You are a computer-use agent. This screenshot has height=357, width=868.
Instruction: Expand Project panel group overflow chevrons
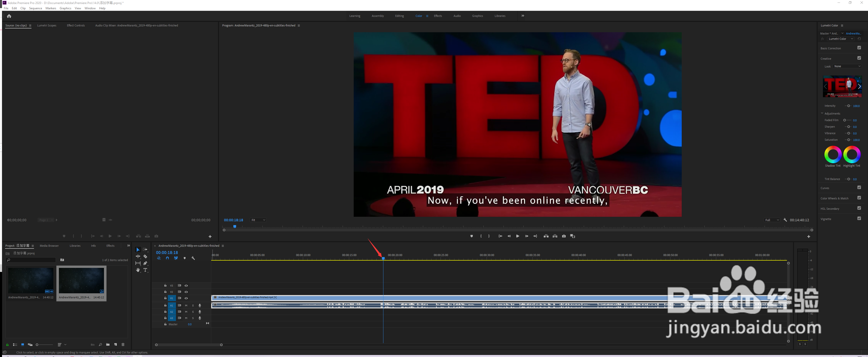[x=128, y=246]
